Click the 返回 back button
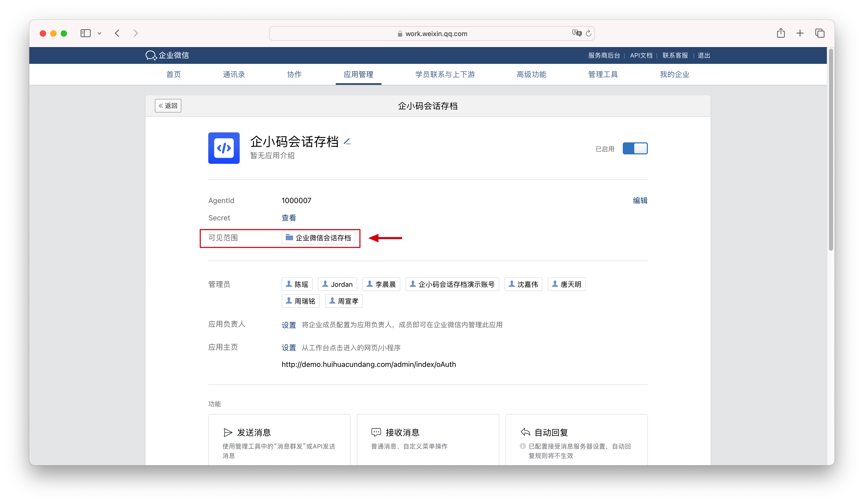Image resolution: width=864 pixels, height=504 pixels. pos(168,106)
